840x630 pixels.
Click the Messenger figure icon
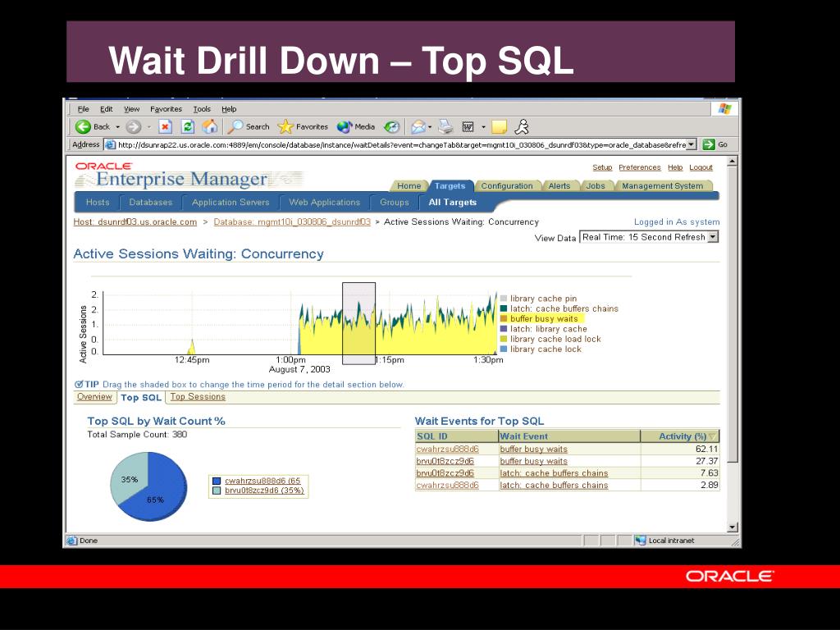click(x=522, y=127)
